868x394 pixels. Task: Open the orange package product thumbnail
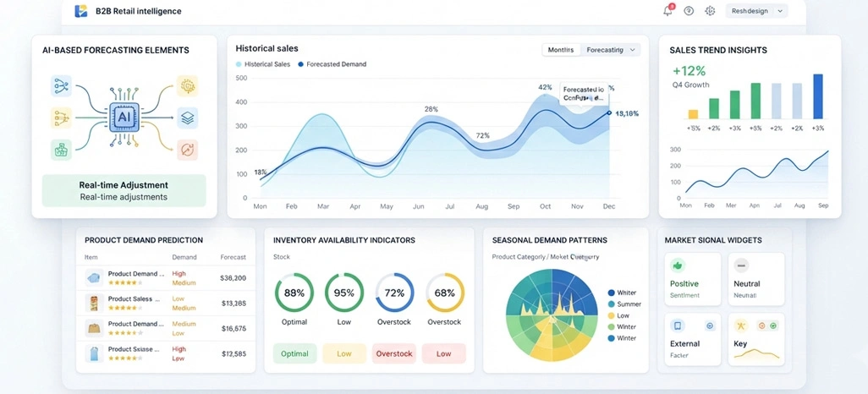94,303
